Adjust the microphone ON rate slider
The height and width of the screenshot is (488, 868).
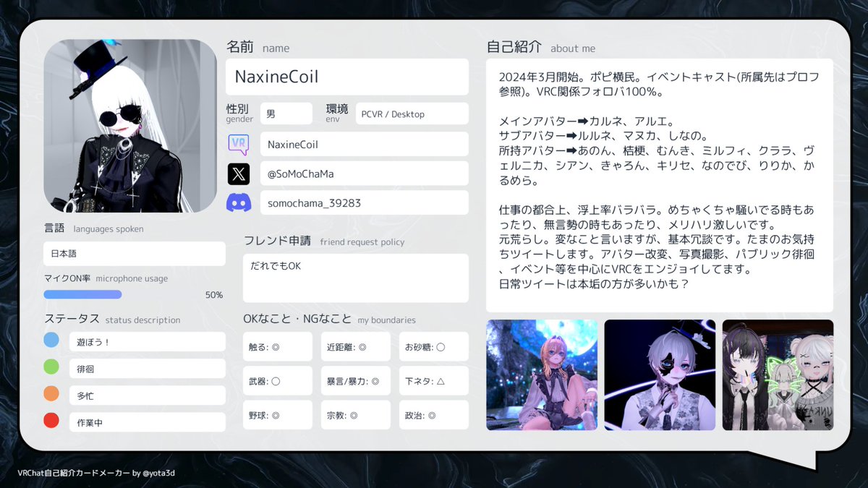82,294
